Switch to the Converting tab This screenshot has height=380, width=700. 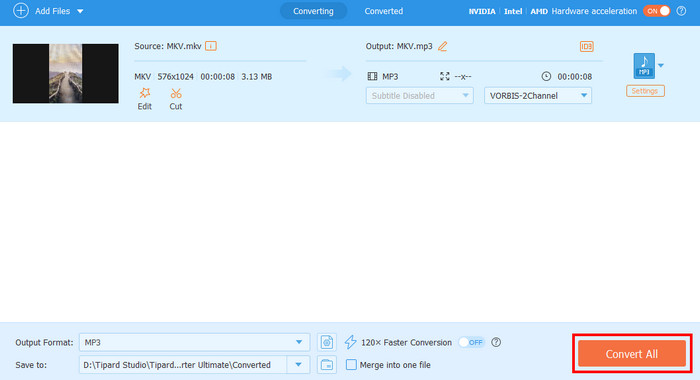(x=313, y=11)
